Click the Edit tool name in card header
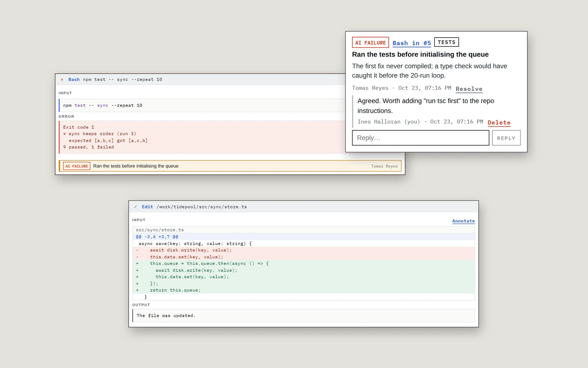 (147, 207)
